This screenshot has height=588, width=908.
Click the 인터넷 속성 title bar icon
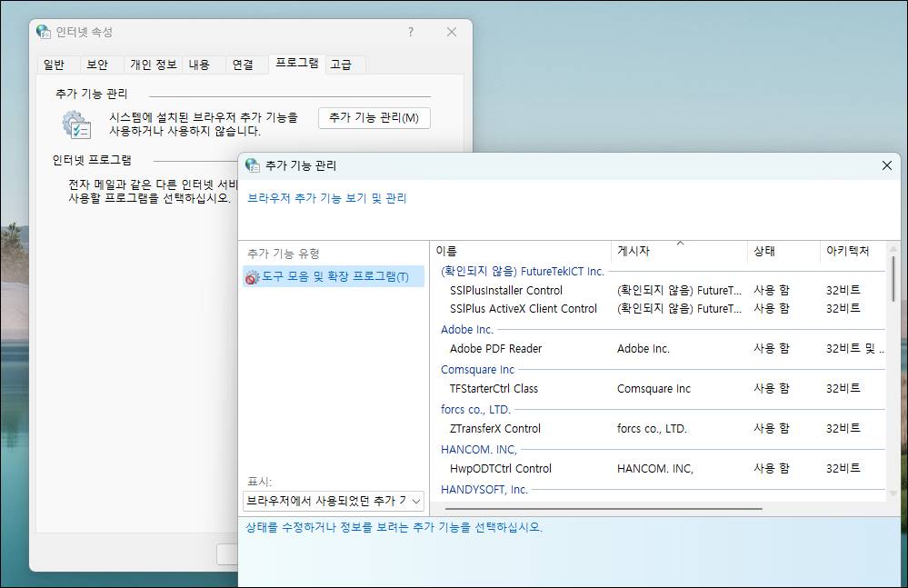pyautogui.click(x=42, y=30)
